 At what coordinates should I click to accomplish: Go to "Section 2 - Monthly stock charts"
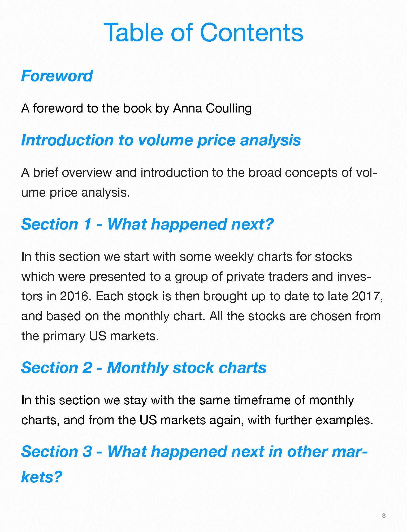(144, 368)
